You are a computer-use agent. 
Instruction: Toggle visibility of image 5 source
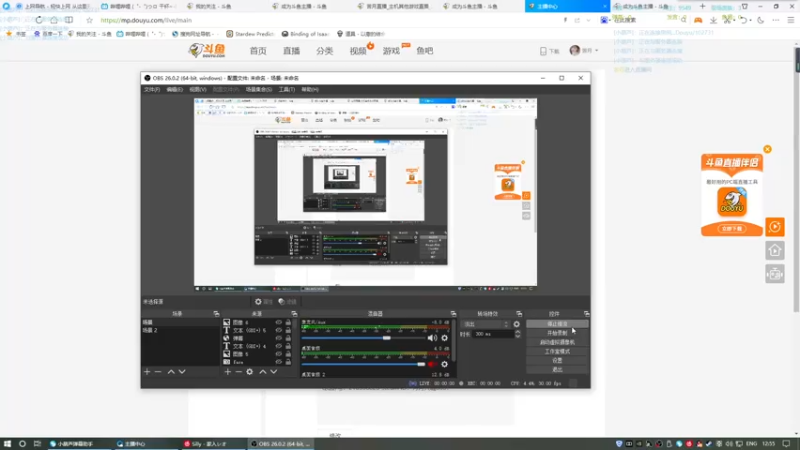[279, 354]
